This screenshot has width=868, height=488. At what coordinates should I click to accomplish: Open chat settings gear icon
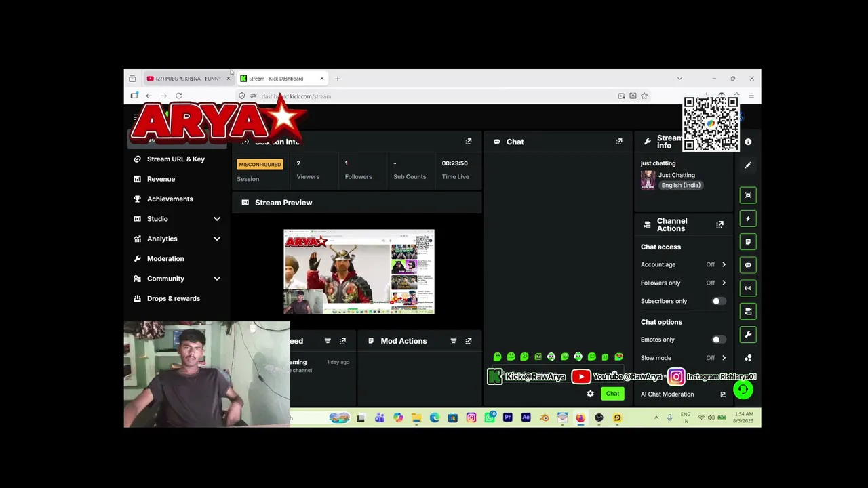(x=590, y=394)
